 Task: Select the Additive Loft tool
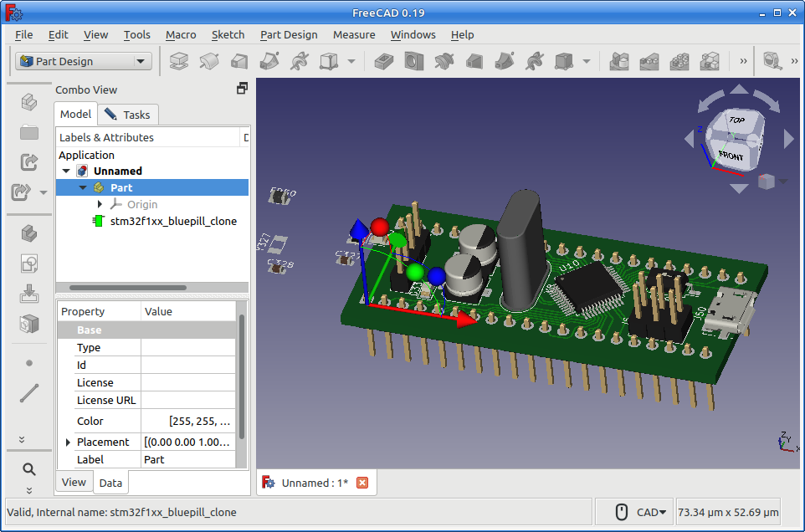pos(239,62)
